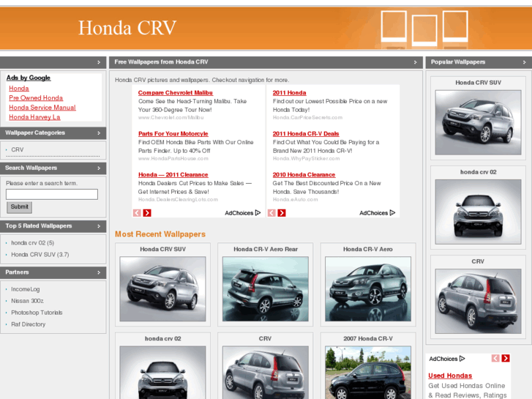Screen dimensions: 532x399
Task: Click arrow on Free Wallpapers from Honda CRV header
Action: 416,62
